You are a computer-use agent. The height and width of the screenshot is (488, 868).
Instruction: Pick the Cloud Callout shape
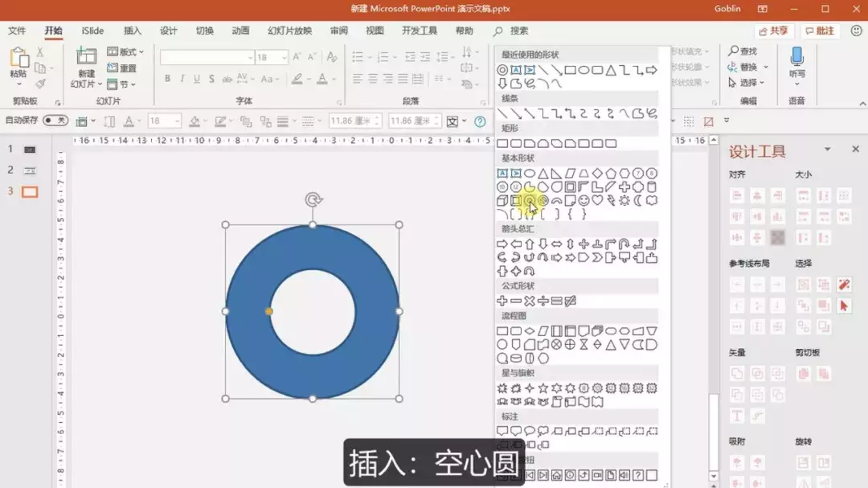[543, 431]
